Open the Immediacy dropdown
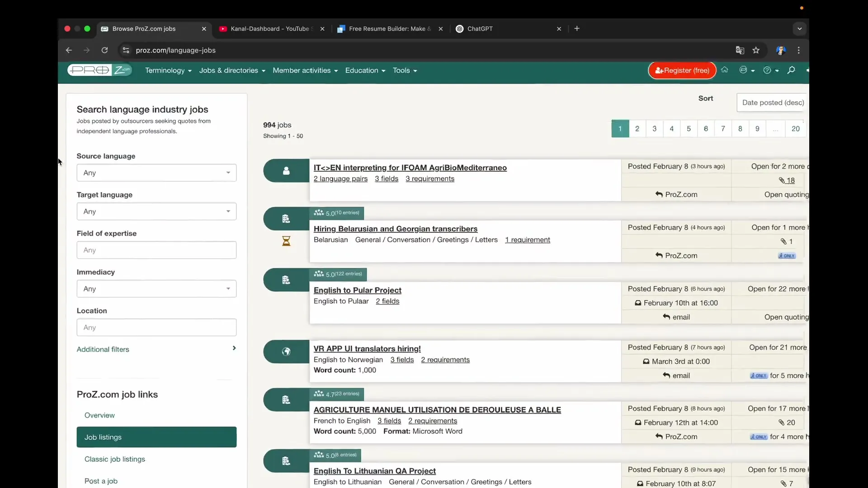Screen dimensions: 868x488 pos(156,289)
